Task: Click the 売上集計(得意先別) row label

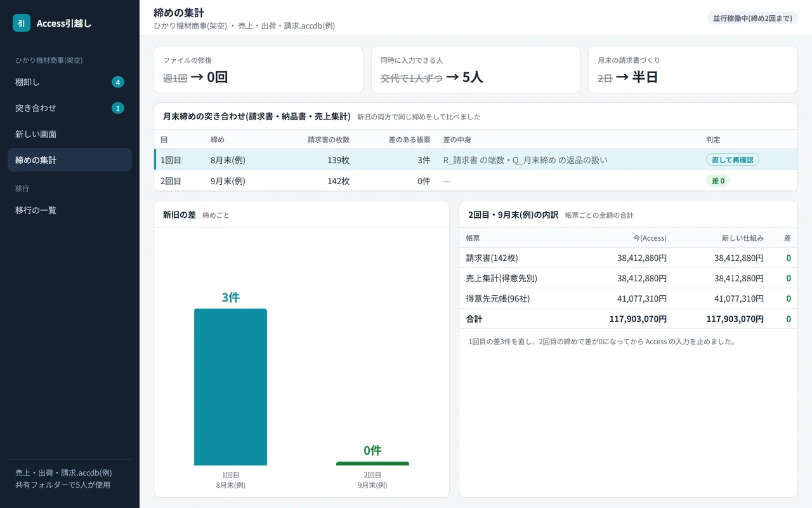Action: point(502,278)
